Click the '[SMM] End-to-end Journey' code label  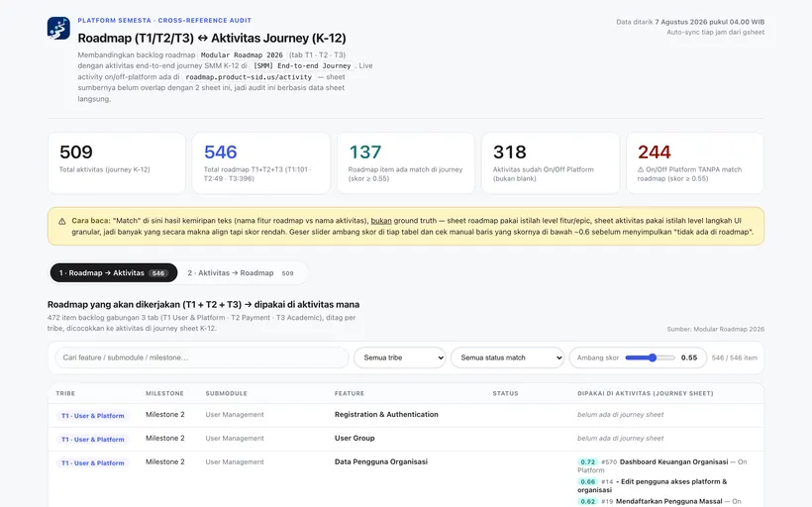pyautogui.click(x=303, y=65)
